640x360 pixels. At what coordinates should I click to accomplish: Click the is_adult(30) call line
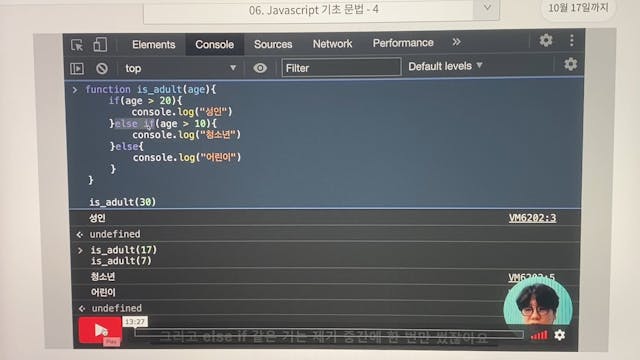122,202
